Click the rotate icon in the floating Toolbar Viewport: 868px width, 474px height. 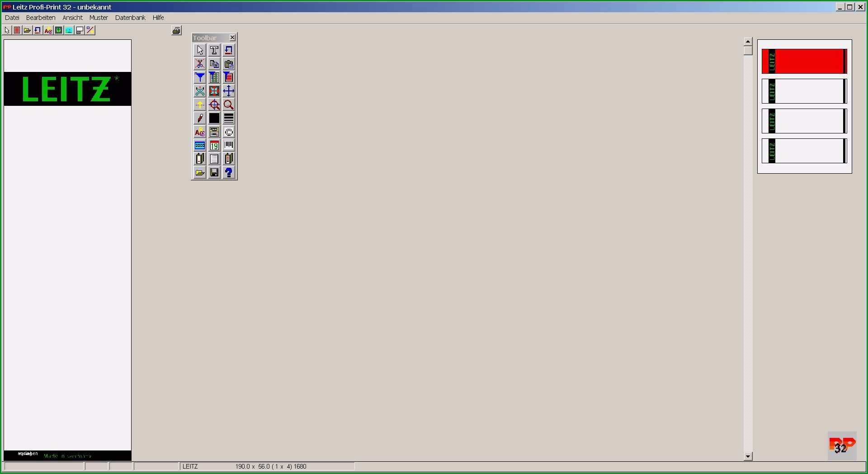coord(229,50)
